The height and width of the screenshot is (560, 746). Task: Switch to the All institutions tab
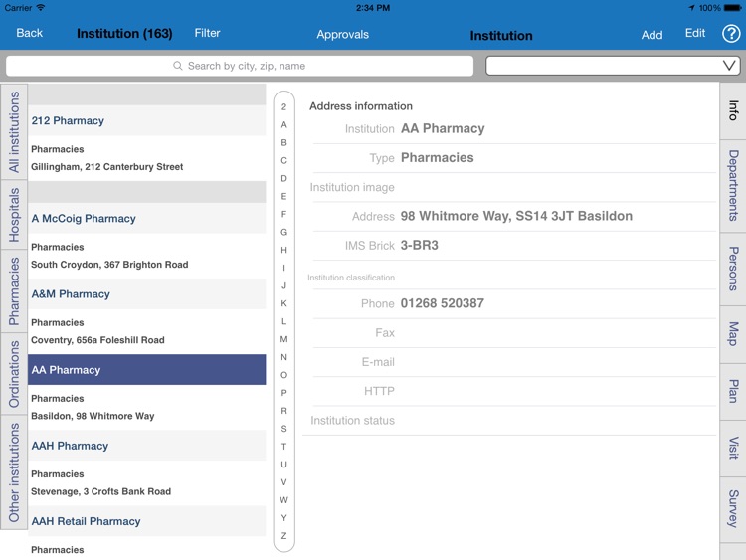point(14,132)
